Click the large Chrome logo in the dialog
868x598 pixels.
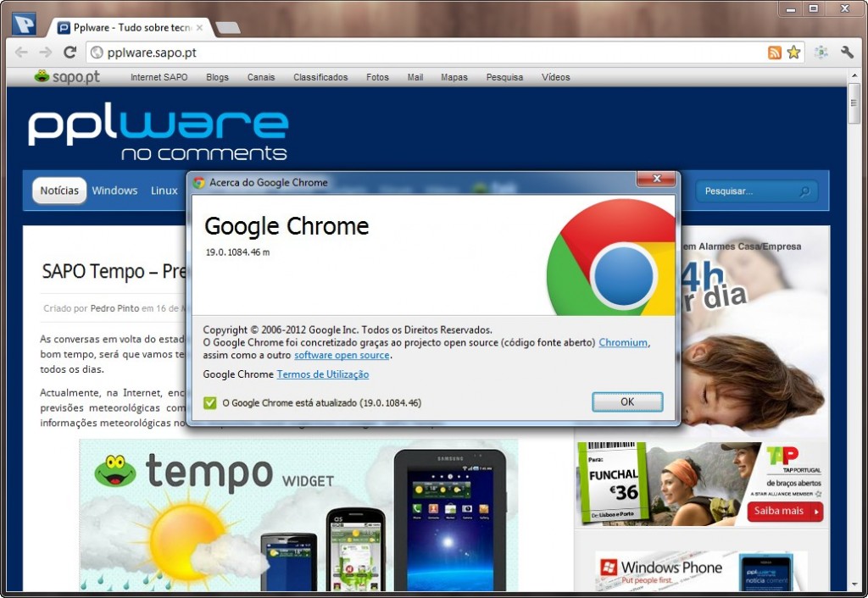tap(610, 257)
